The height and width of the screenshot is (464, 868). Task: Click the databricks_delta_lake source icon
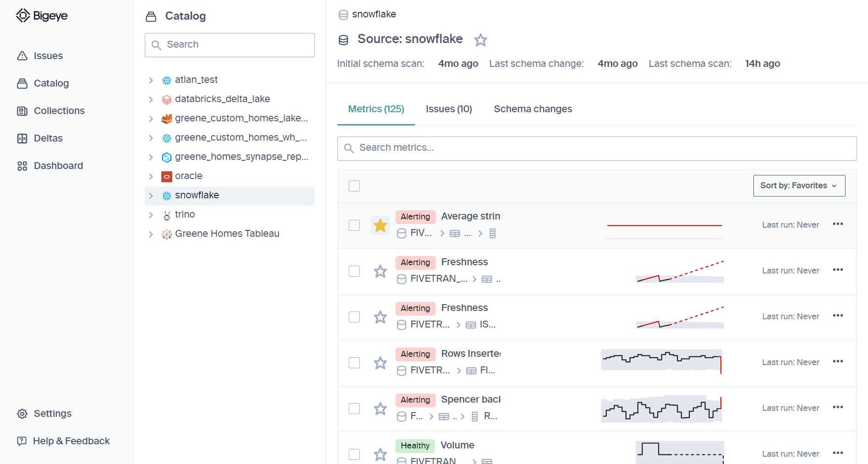pos(167,99)
